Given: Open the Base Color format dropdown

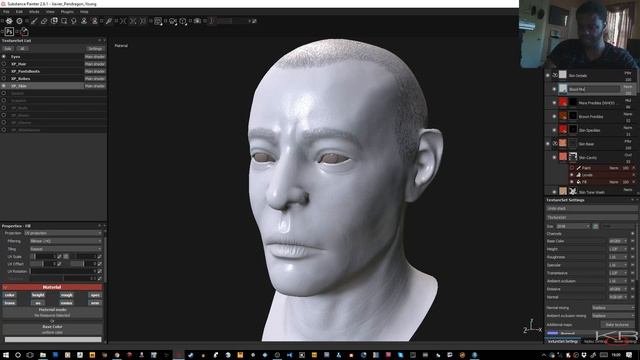Looking at the screenshot, I should [x=618, y=241].
